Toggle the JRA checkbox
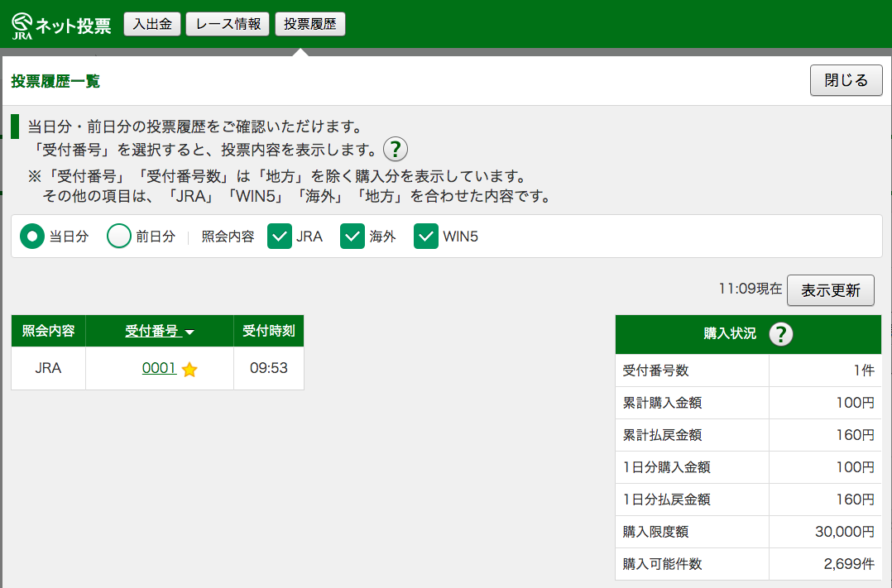 pyautogui.click(x=280, y=237)
